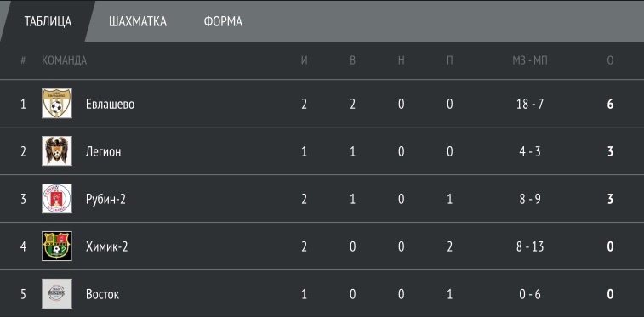The image size is (644, 317).
Task: Sort by the И games column header
Action: tap(304, 60)
